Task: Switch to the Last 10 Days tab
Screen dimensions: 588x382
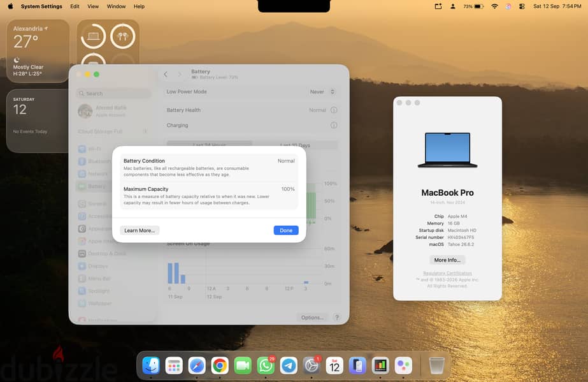Action: [295, 145]
